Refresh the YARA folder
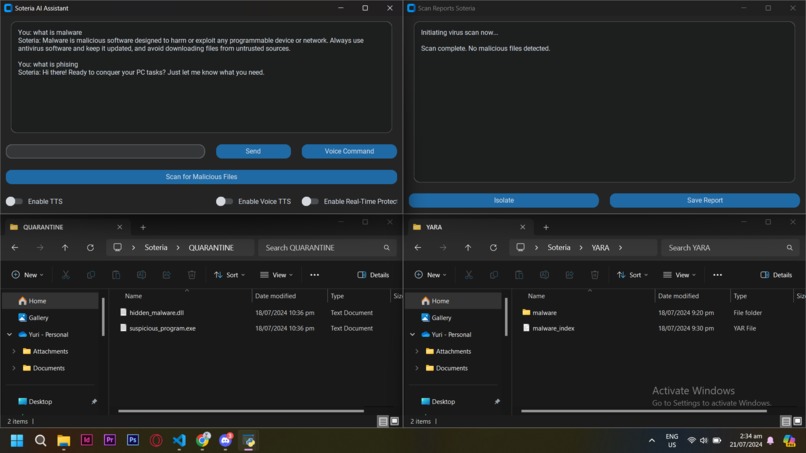The image size is (806, 453). [x=493, y=248]
